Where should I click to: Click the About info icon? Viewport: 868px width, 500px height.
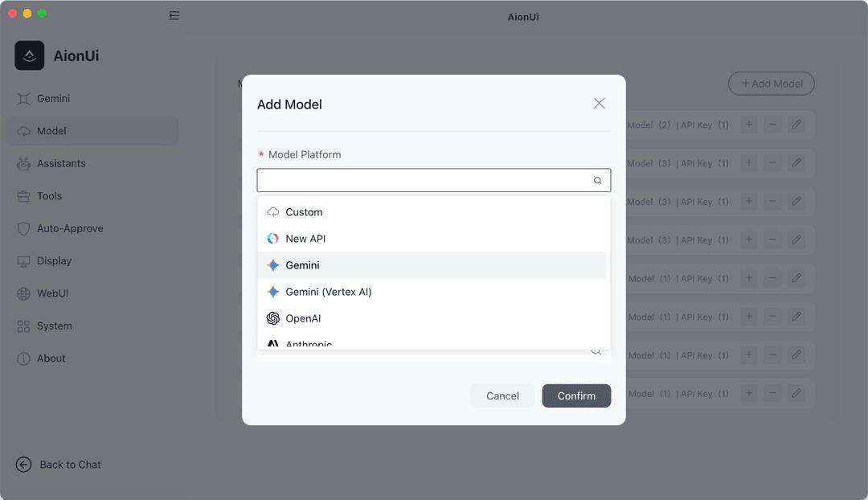click(23, 359)
